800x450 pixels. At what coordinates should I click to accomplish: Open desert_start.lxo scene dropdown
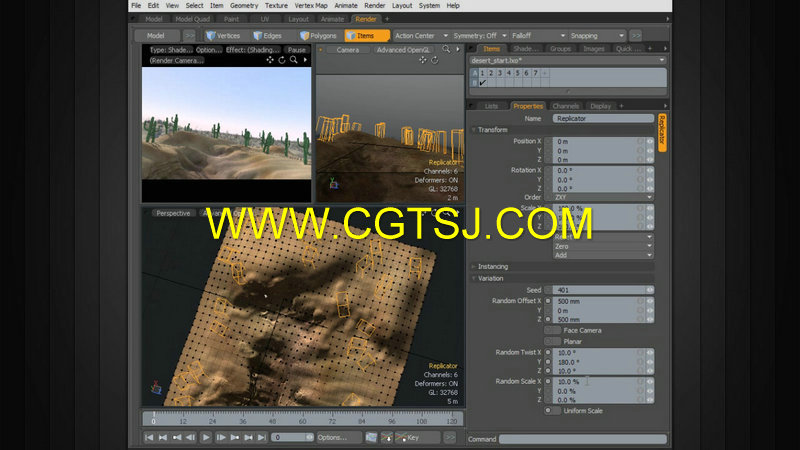pos(567,60)
